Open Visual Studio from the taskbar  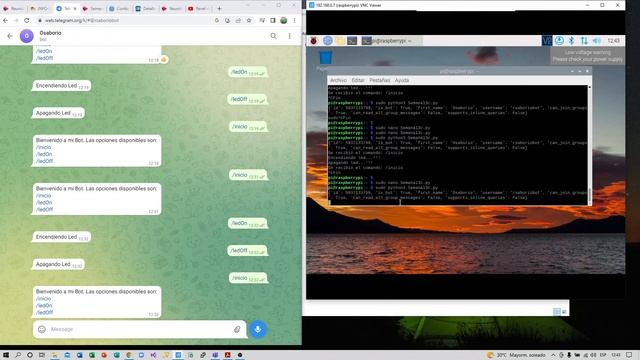click(153, 355)
